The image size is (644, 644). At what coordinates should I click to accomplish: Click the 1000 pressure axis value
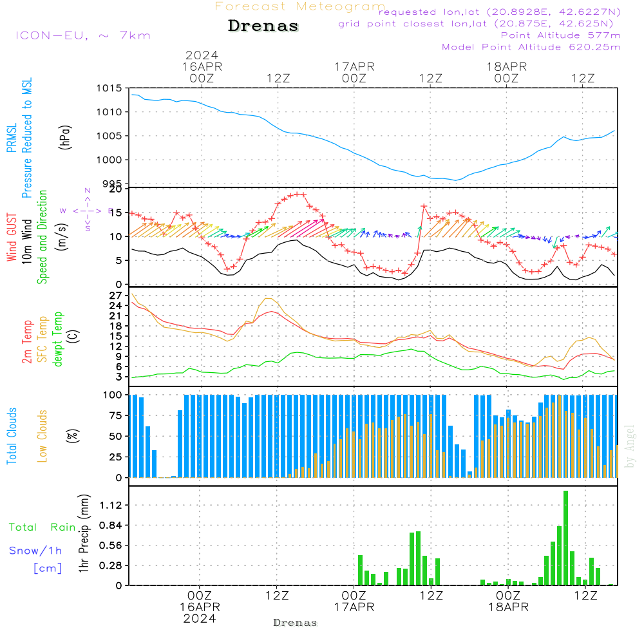pos(109,160)
